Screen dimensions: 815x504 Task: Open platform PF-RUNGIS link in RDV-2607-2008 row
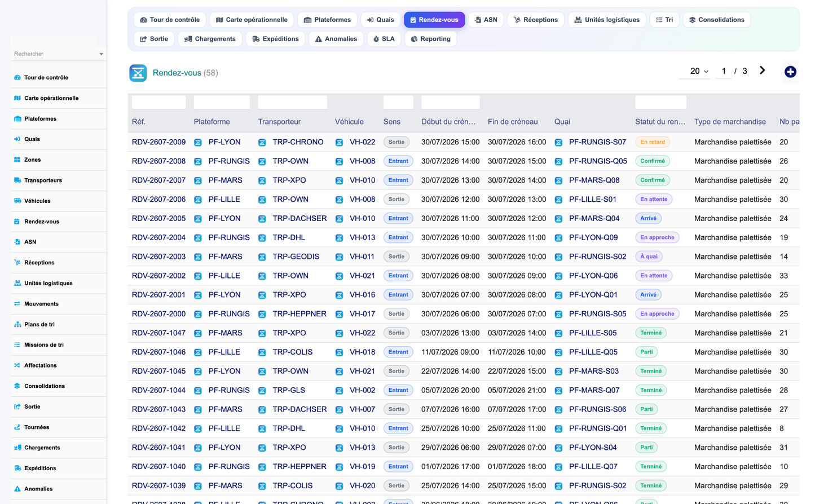(x=229, y=161)
